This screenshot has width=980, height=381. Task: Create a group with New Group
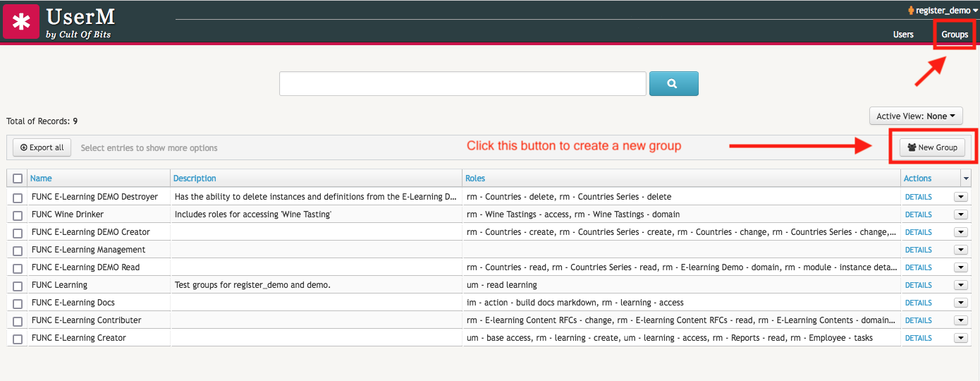[932, 147]
